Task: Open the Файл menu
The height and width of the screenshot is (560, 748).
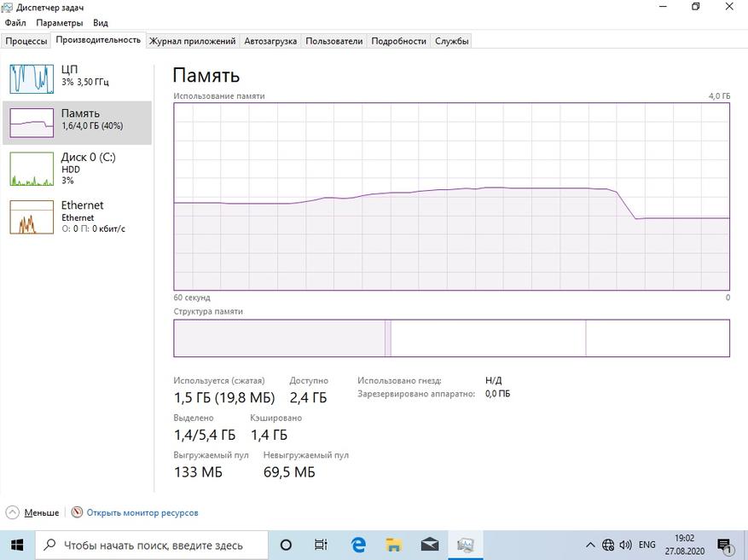Action: coord(15,22)
